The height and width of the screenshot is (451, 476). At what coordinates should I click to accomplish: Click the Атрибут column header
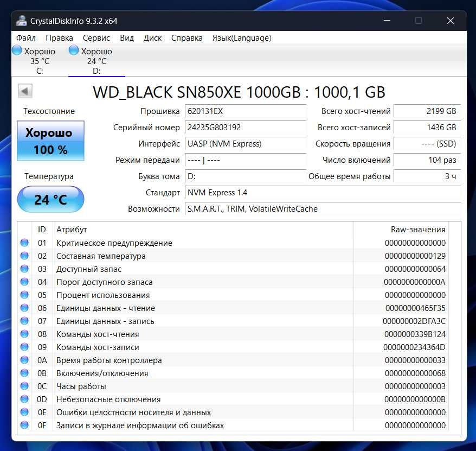[203, 230]
